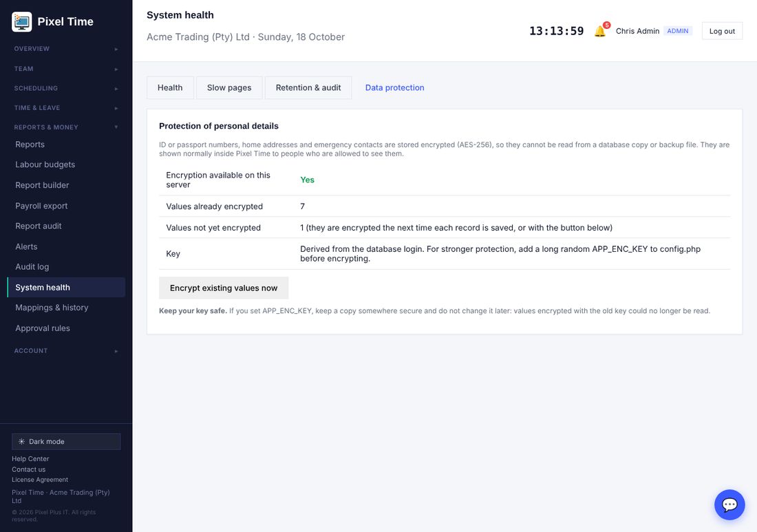757x532 pixels.
Task: Expand the Overview section
Action: point(66,49)
